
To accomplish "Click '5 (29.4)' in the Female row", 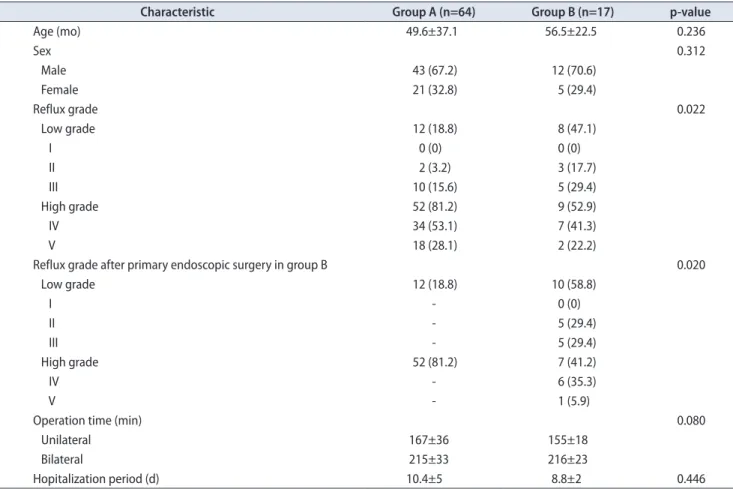I will [x=576, y=90].
